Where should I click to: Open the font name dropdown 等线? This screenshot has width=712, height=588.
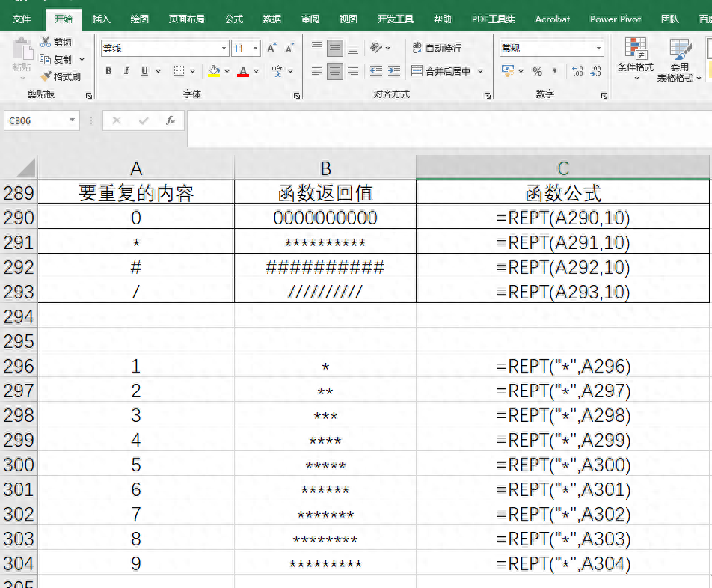pos(224,48)
